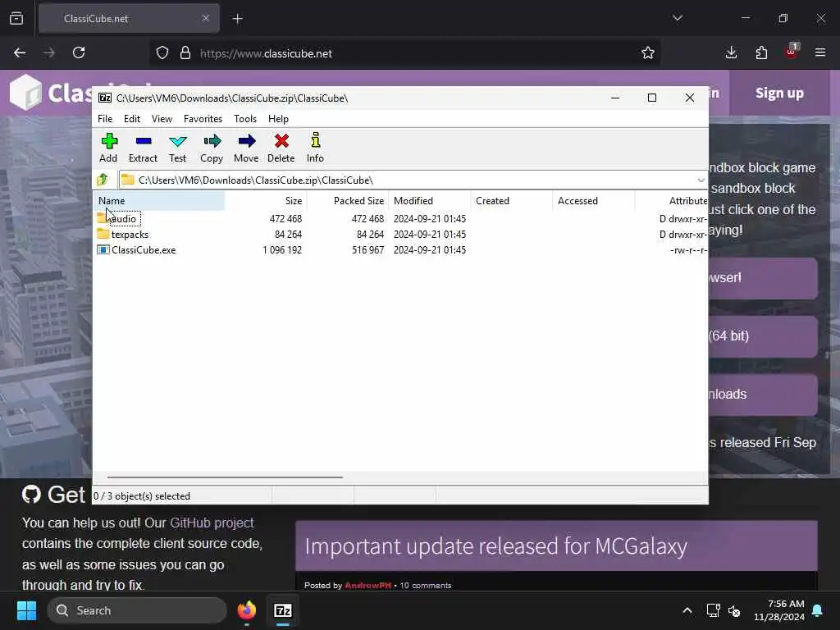Open the File menu in 7-Zip
840x630 pixels.
(x=105, y=119)
